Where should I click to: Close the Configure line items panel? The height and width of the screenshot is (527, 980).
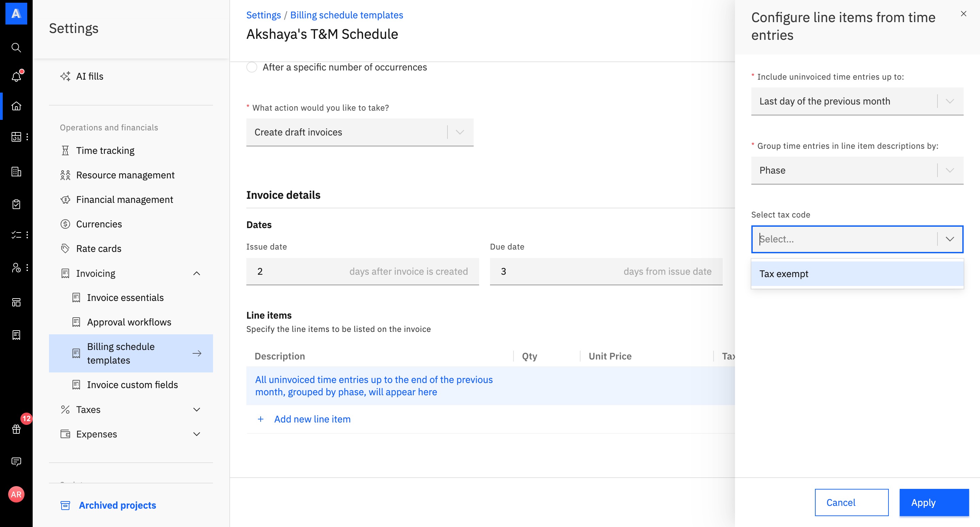pos(963,14)
